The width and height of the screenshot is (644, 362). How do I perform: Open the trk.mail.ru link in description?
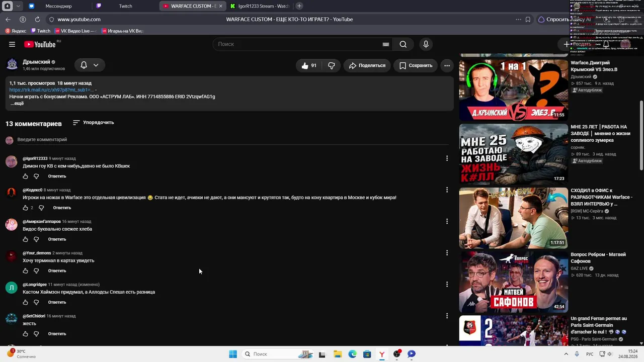point(51,90)
